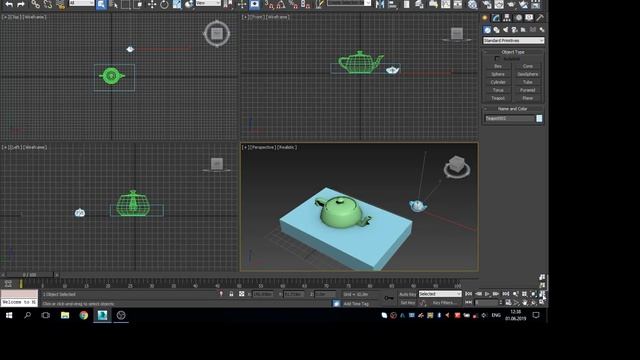Open the selection filter All dropdown
The image size is (640, 360).
coord(81,3)
